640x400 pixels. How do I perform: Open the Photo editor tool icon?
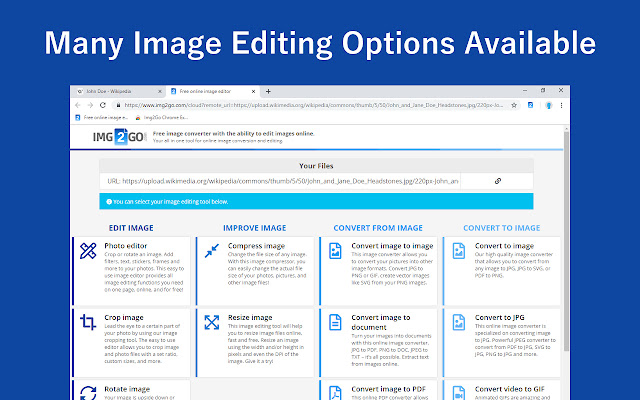coord(88,250)
